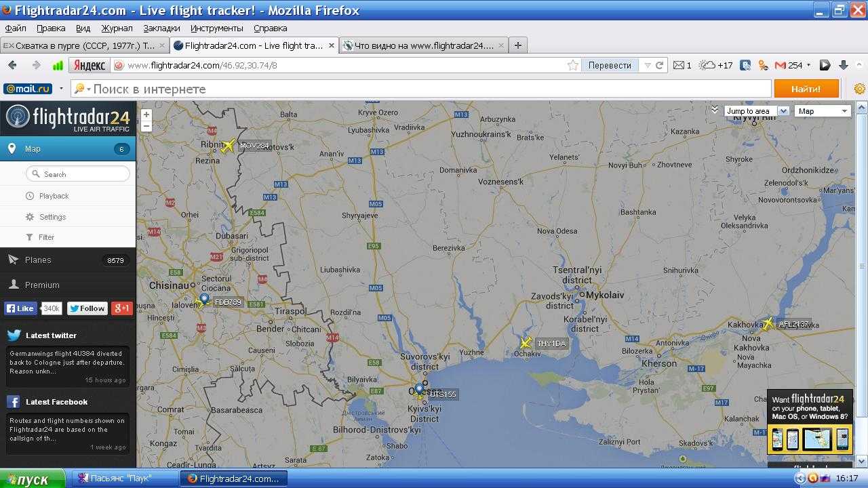The height and width of the screenshot is (488, 868).
Task: Click the Яндекс button
Action: 89,65
